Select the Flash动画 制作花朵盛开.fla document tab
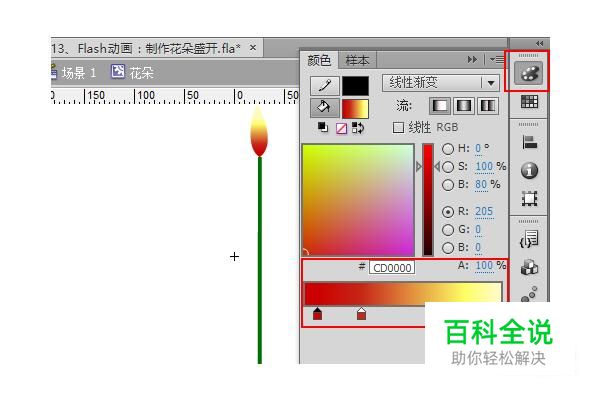 pyautogui.click(x=155, y=48)
